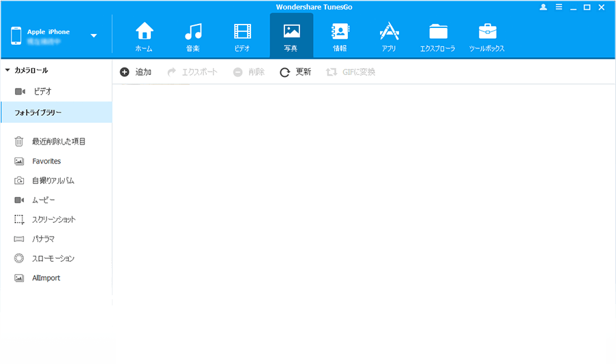Open the ホーム home tab

144,37
